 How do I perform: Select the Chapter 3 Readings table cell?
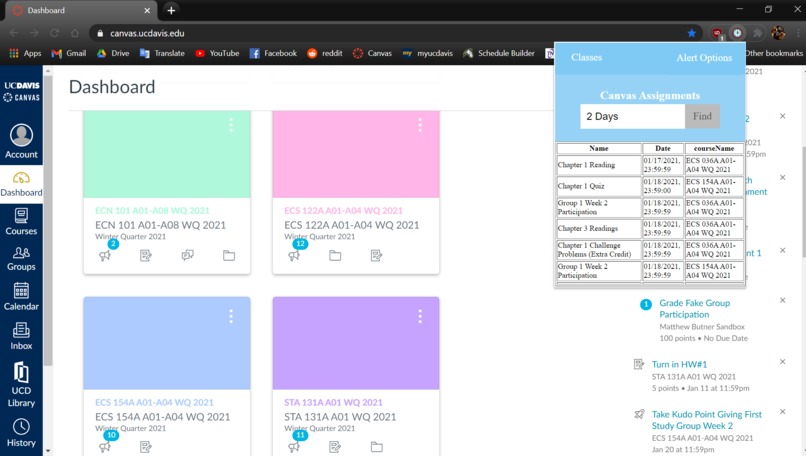pos(599,228)
